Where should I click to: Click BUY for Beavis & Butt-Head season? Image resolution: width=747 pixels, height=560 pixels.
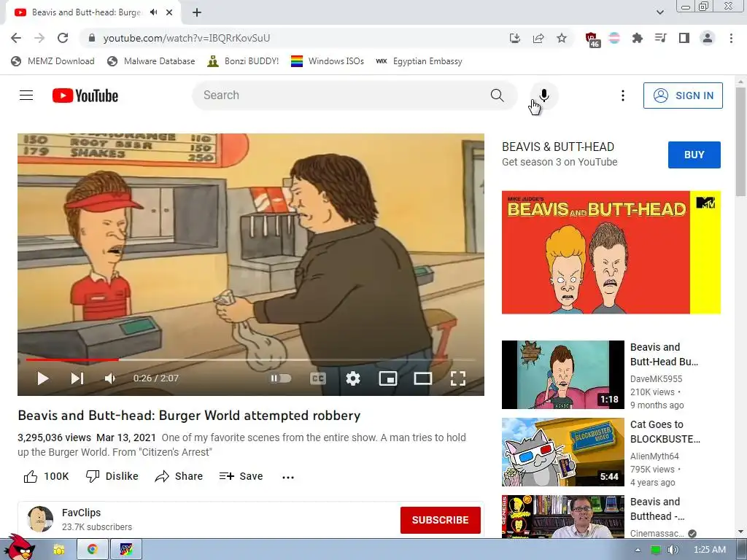[x=694, y=155]
